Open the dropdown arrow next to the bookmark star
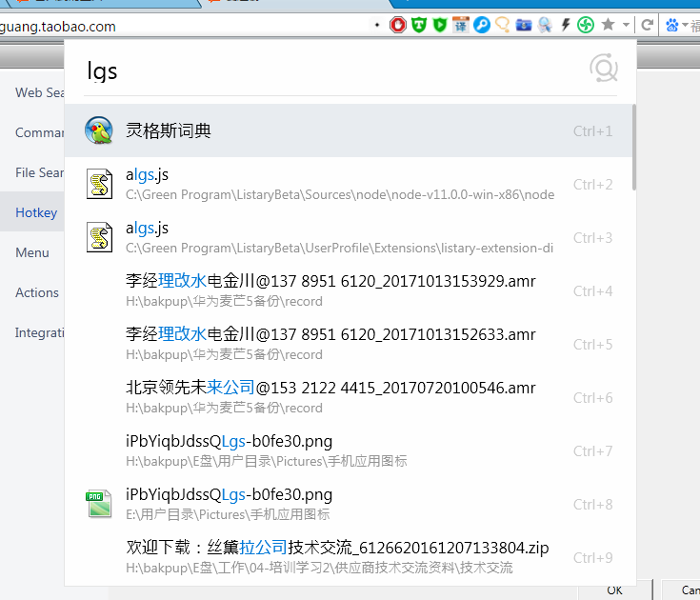This screenshot has height=600, width=700. pos(626,25)
